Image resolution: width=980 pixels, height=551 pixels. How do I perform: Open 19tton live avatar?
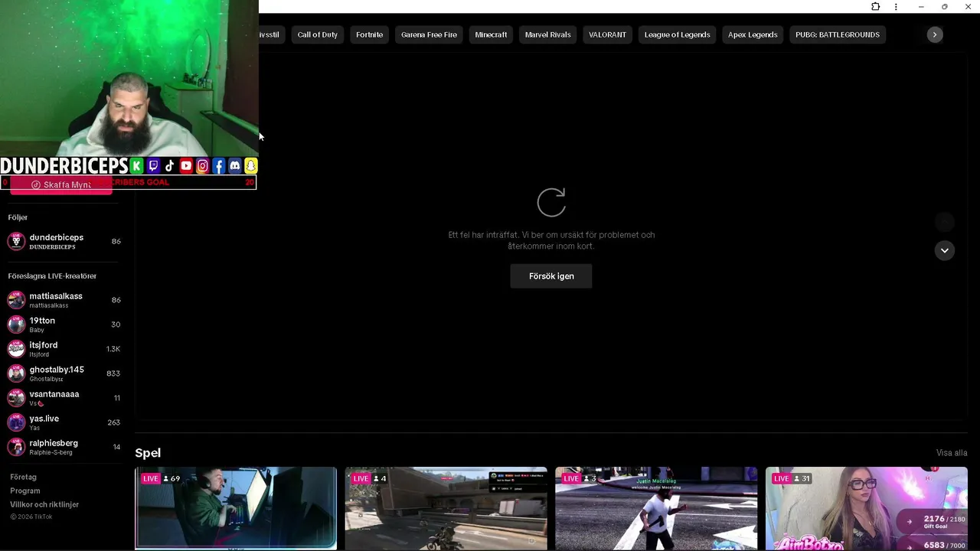[x=16, y=324]
